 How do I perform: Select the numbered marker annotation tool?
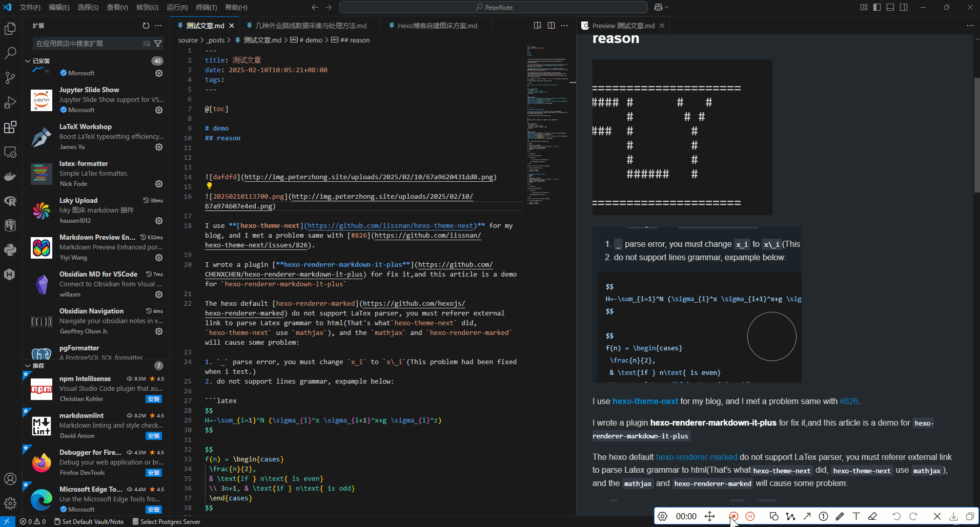click(x=824, y=516)
